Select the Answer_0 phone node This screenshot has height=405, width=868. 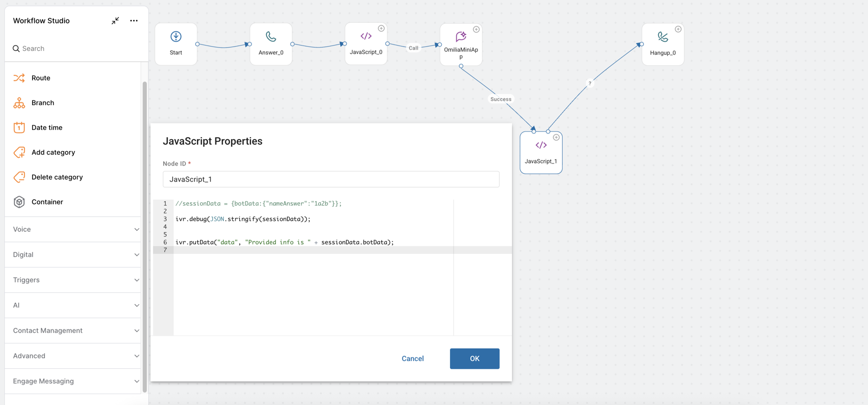(271, 43)
